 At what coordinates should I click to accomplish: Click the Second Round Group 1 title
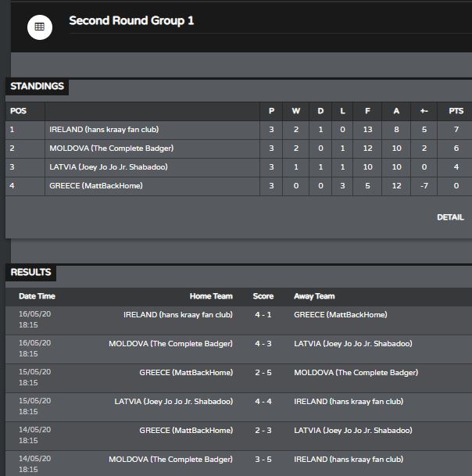pos(131,20)
